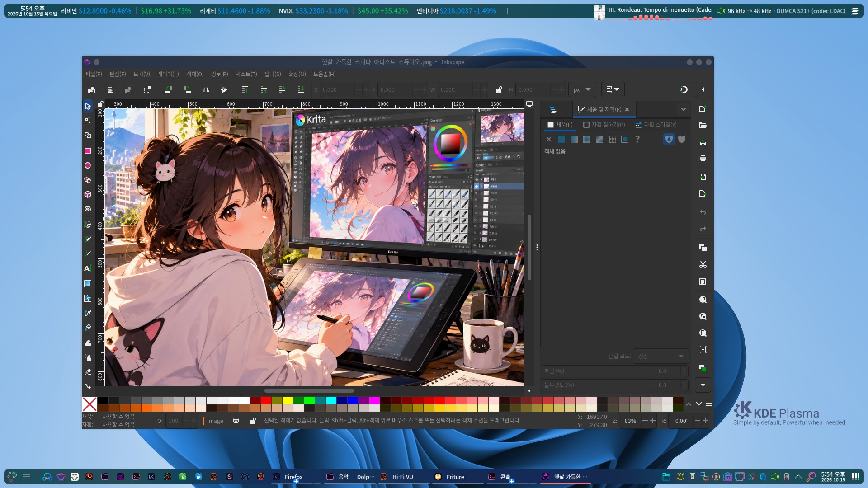The height and width of the screenshot is (488, 868).
Task: Choose no paint X fill option
Action: [x=548, y=139]
